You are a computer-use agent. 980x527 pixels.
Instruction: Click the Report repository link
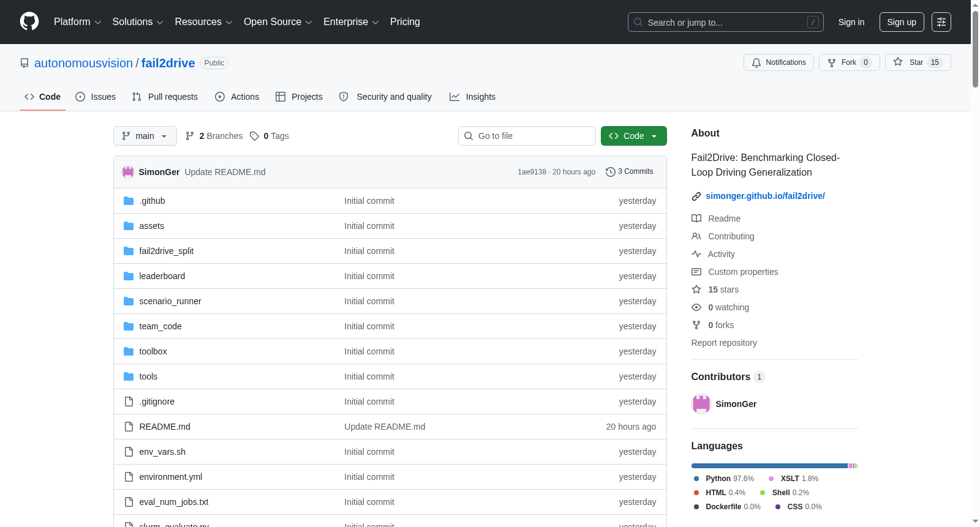724,343
